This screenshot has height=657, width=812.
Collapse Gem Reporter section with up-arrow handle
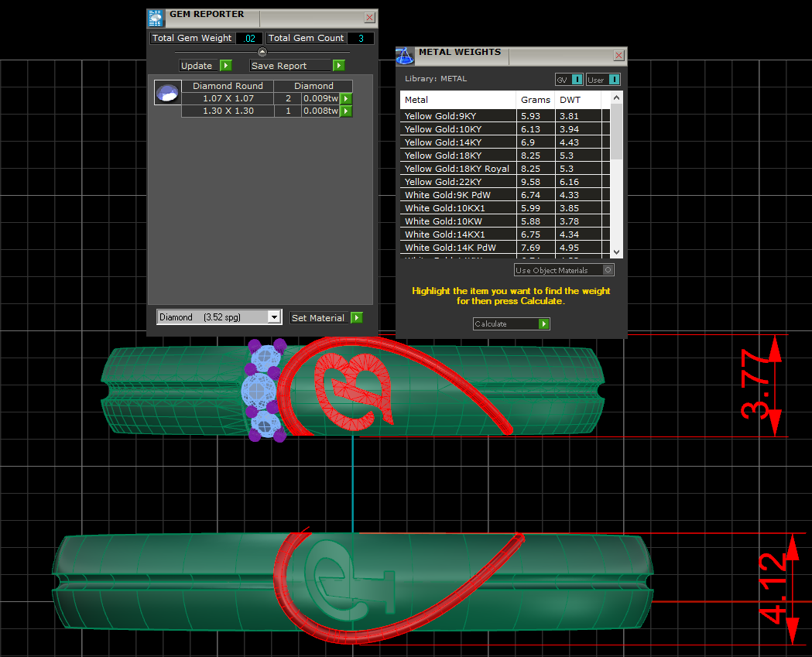tap(262, 52)
